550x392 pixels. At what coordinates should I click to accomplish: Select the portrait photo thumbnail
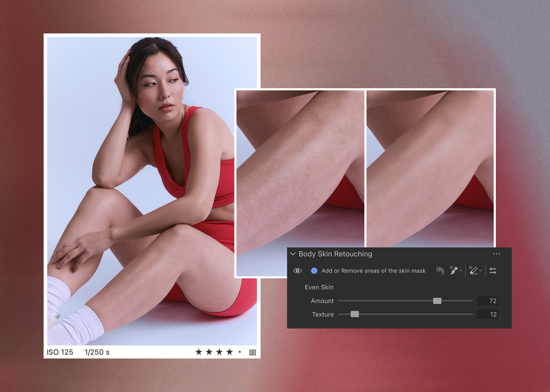pos(152,191)
